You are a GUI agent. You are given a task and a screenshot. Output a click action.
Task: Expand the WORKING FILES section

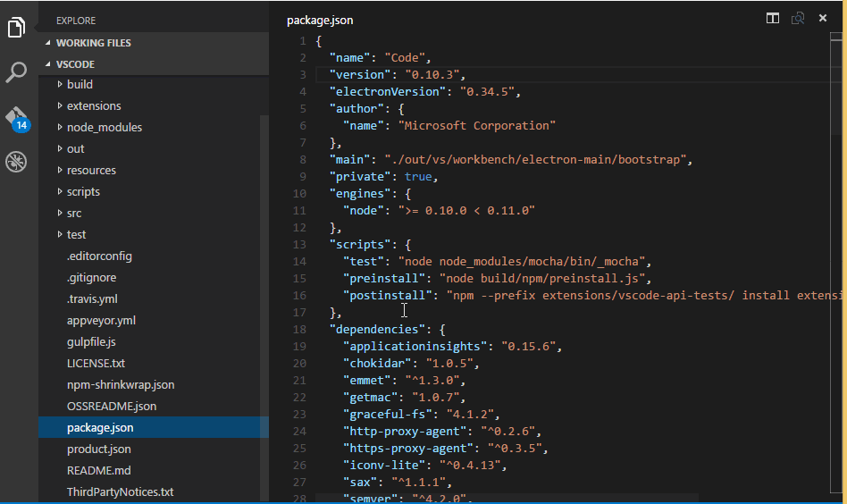point(93,43)
